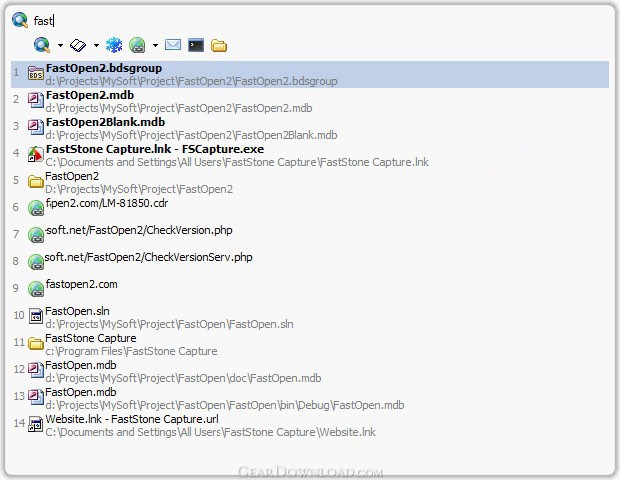The width and height of the screenshot is (620, 480).
Task: Select the result FastOpen2.mdb
Action: click(310, 101)
